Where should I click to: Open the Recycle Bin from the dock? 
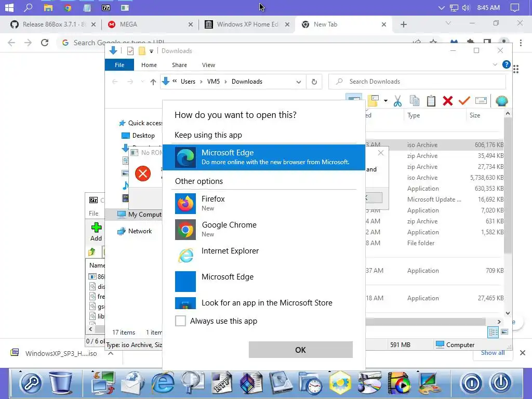point(61,382)
